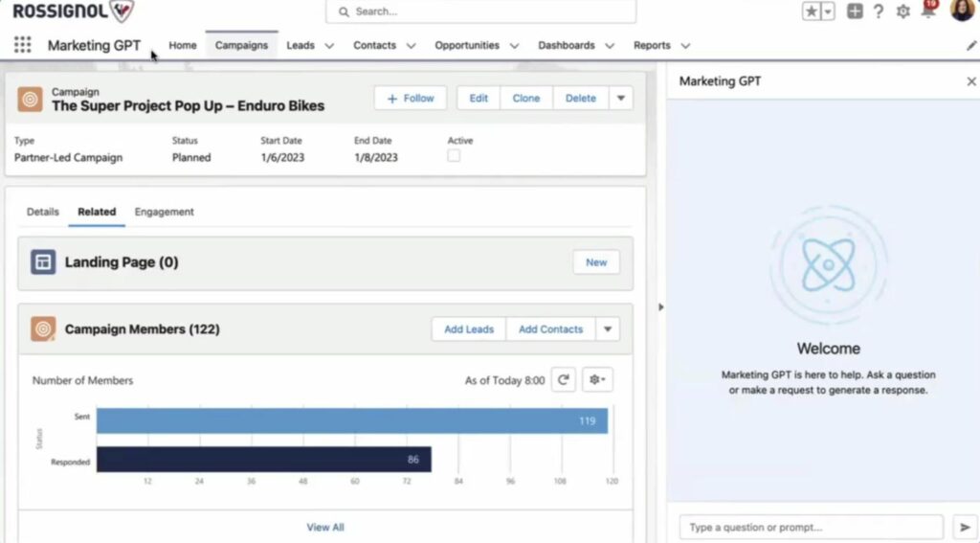Image resolution: width=980 pixels, height=543 pixels.
Task: Delete the campaign
Action: pyautogui.click(x=581, y=99)
